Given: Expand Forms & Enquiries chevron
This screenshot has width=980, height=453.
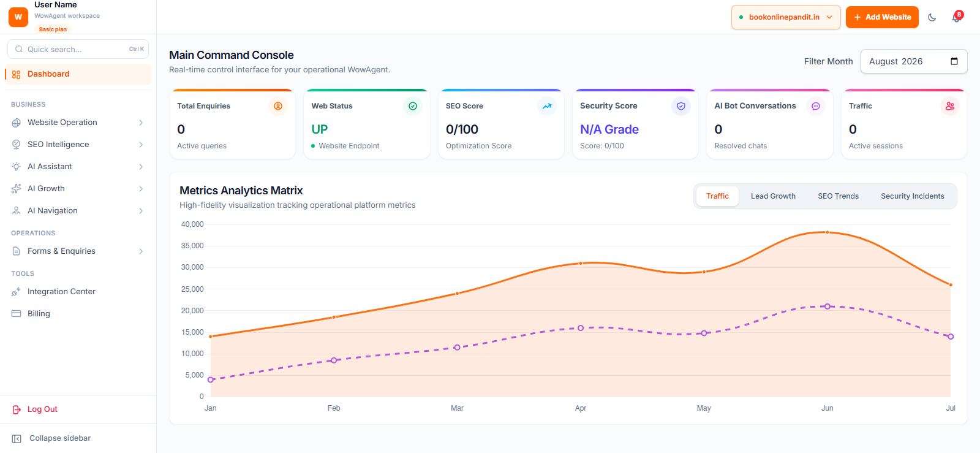Looking at the screenshot, I should [x=141, y=251].
